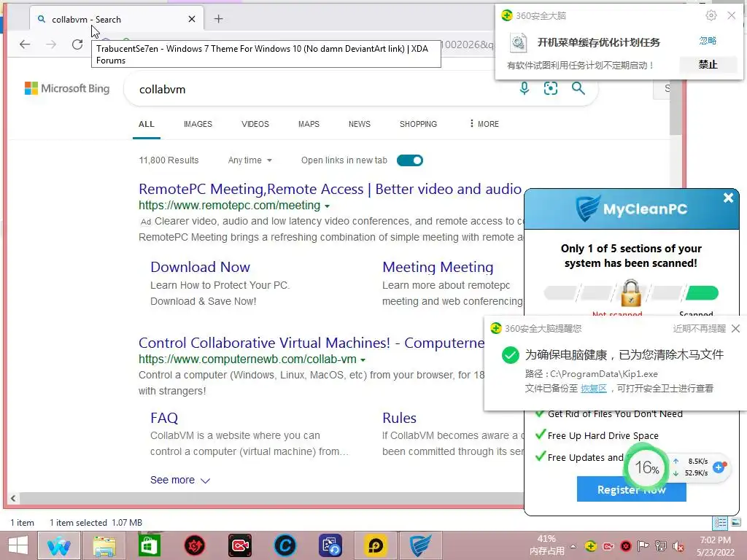Screen dimensions: 747x560
Task: Toggle Open links in new tab switch
Action: click(x=410, y=160)
